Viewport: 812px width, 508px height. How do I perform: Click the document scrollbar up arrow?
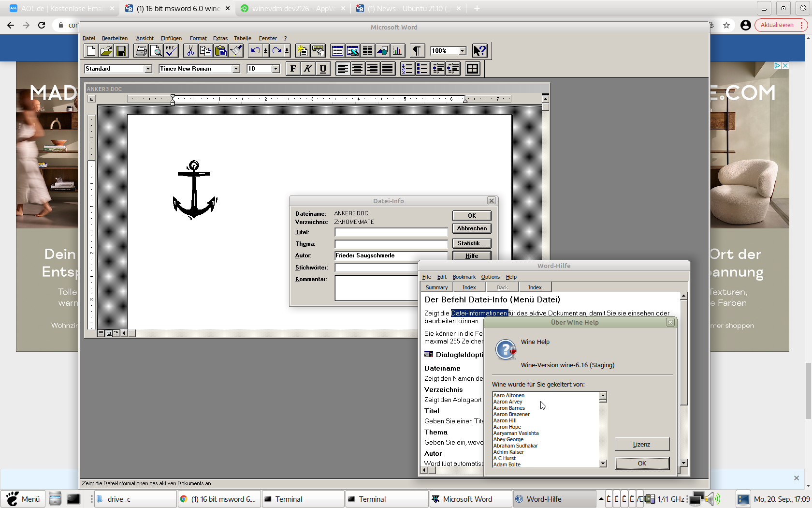click(545, 99)
